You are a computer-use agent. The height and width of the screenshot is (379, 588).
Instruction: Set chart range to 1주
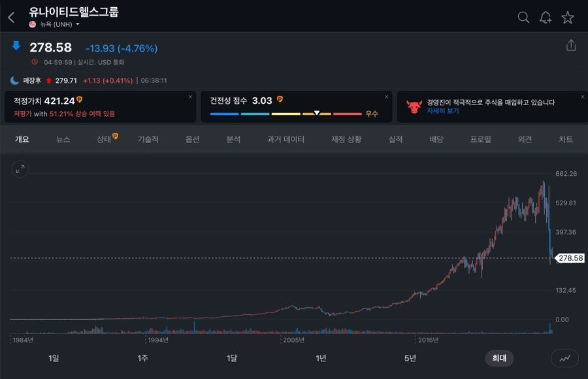tap(142, 358)
